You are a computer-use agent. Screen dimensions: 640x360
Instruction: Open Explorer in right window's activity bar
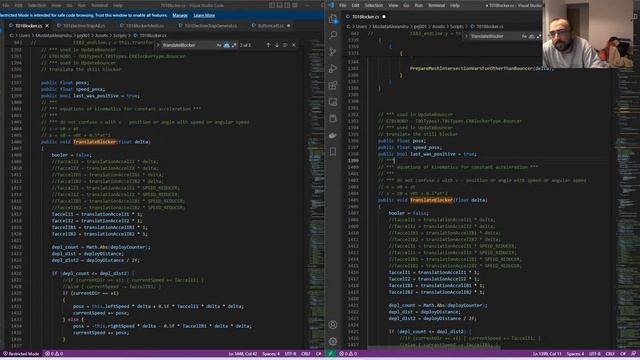tap(333, 19)
